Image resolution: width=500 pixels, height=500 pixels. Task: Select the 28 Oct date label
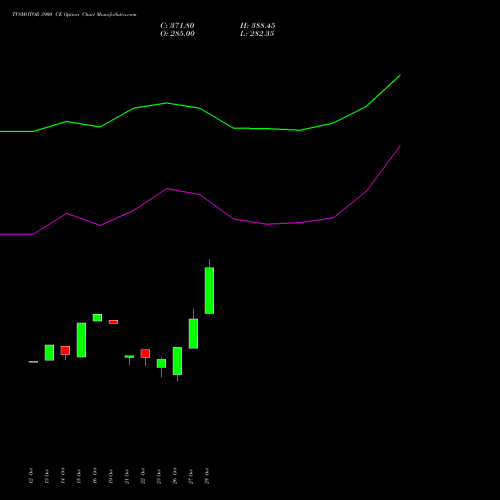[x=207, y=476]
